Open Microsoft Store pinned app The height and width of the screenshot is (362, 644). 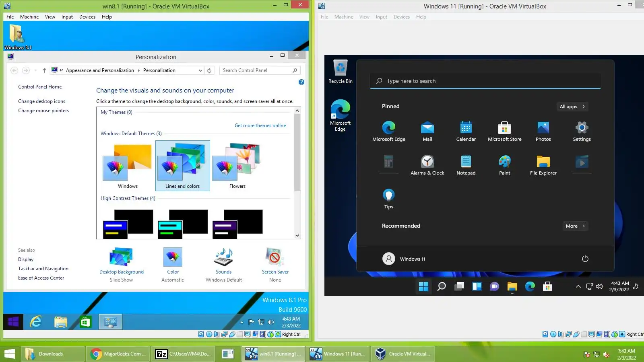pyautogui.click(x=504, y=132)
